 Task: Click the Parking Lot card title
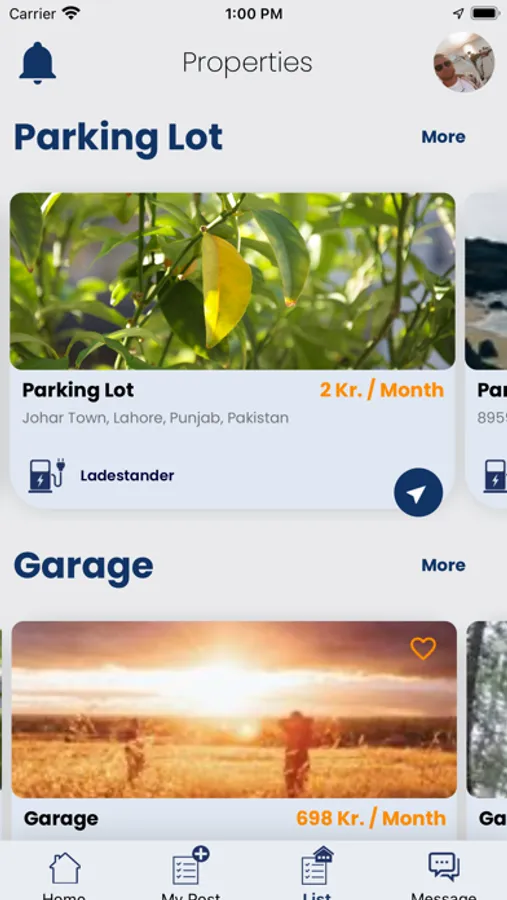pyautogui.click(x=78, y=390)
